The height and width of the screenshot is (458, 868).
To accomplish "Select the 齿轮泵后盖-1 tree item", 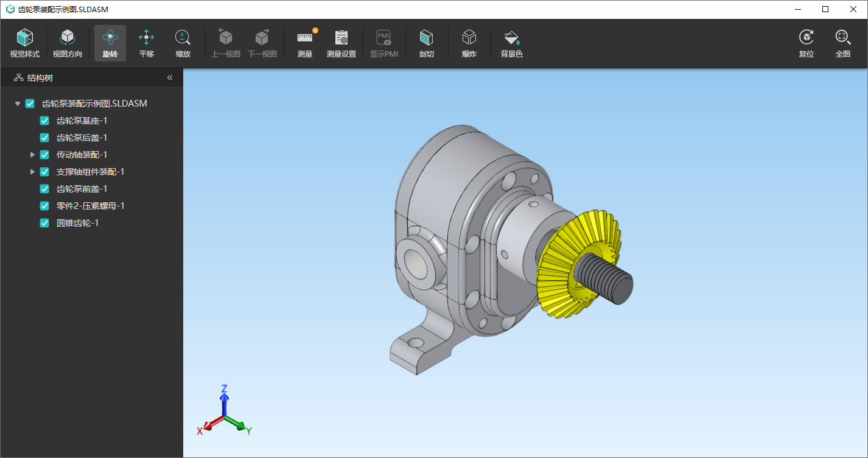I will coord(82,138).
